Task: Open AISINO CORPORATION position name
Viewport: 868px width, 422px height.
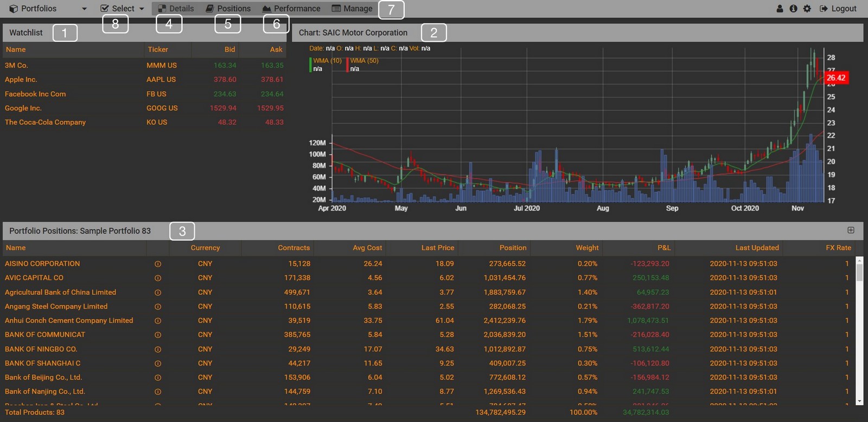Action: pos(42,264)
